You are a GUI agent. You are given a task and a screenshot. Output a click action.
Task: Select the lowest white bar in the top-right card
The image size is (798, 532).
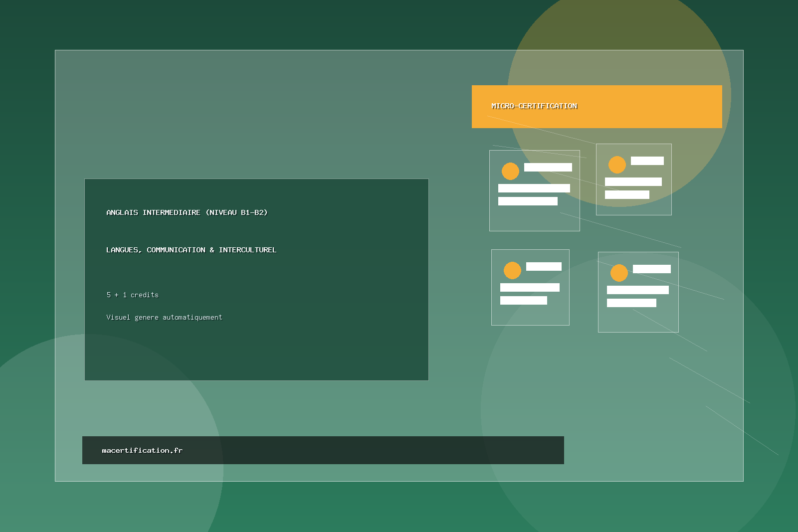tap(627, 194)
